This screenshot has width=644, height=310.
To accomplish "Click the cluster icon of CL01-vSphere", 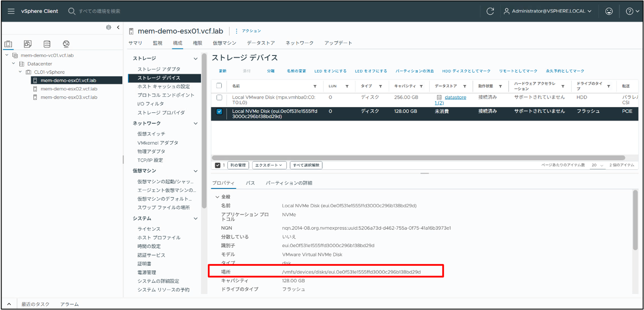I will point(28,72).
